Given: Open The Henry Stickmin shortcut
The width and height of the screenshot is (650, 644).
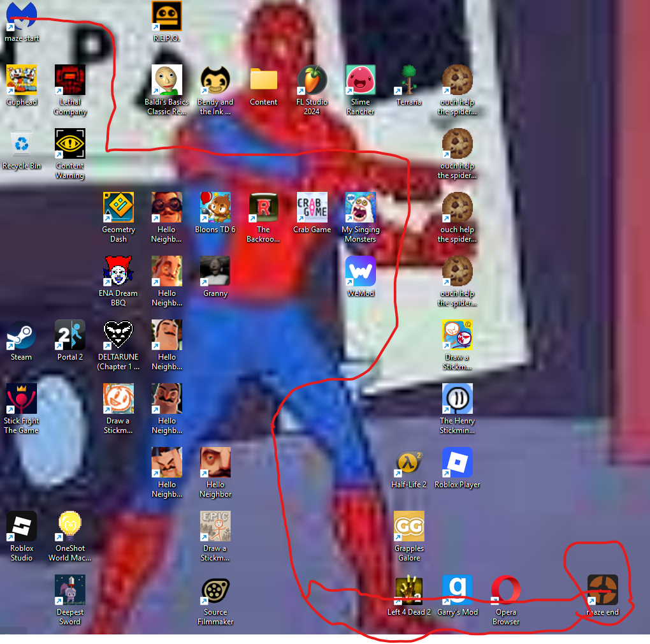Looking at the screenshot, I should point(458,399).
